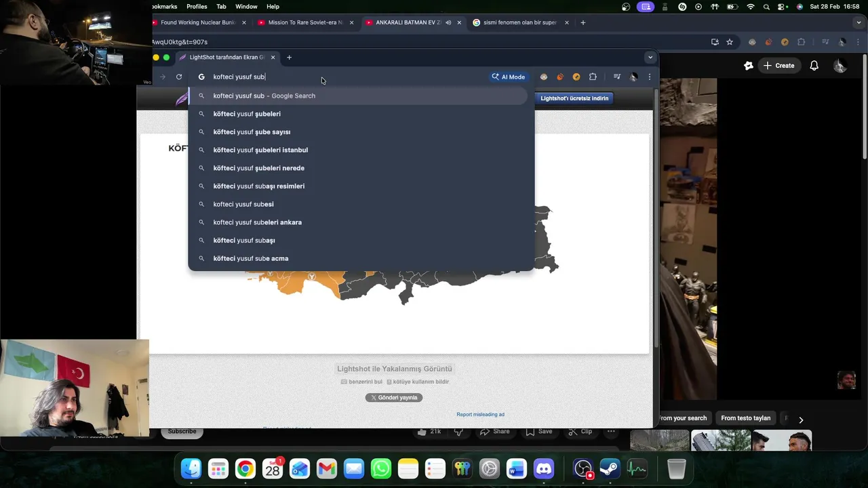Open more actions menu beside Clip
Image resolution: width=868 pixels, height=488 pixels.
click(x=611, y=432)
